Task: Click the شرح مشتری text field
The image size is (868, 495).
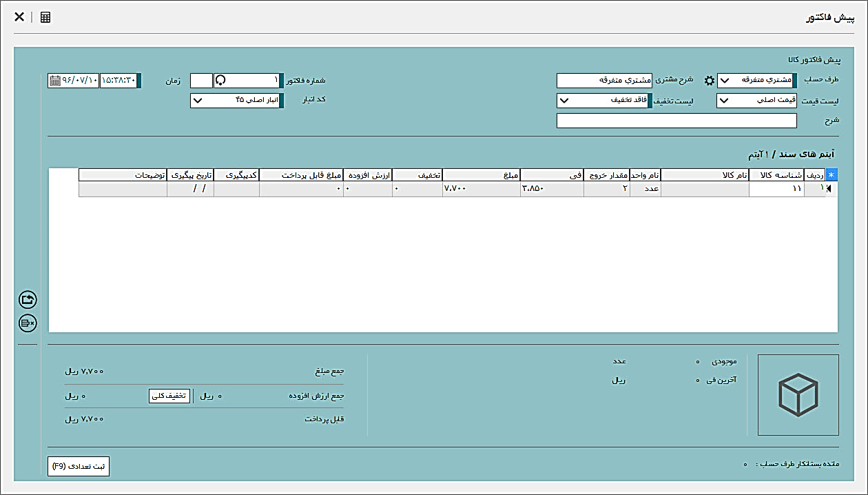Action: pyautogui.click(x=603, y=81)
